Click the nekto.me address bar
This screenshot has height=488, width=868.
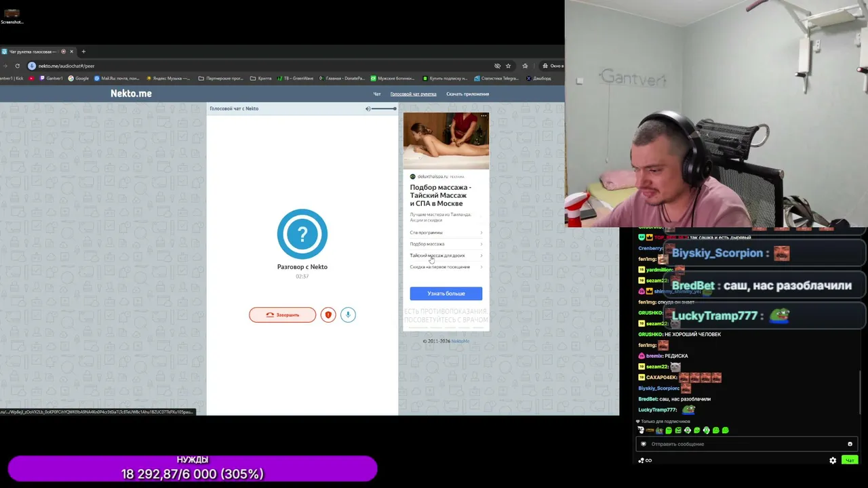[264, 66]
